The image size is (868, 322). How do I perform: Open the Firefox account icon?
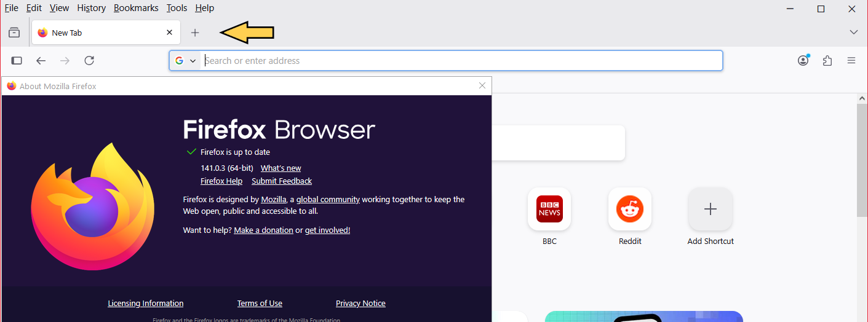click(x=803, y=60)
